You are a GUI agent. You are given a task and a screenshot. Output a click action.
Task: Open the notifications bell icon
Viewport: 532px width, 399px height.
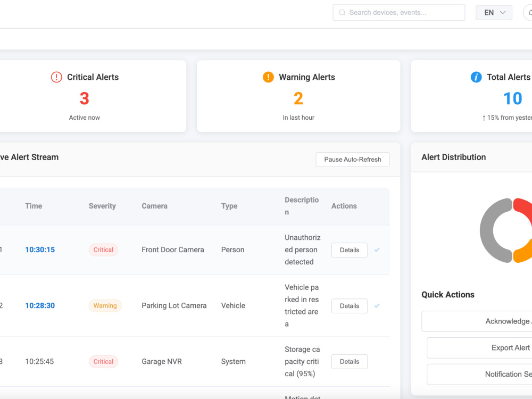[x=529, y=13]
